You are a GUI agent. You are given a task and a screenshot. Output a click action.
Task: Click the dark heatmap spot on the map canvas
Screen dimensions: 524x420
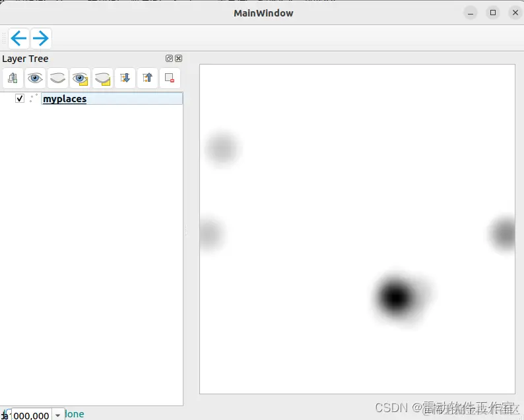[x=396, y=297]
